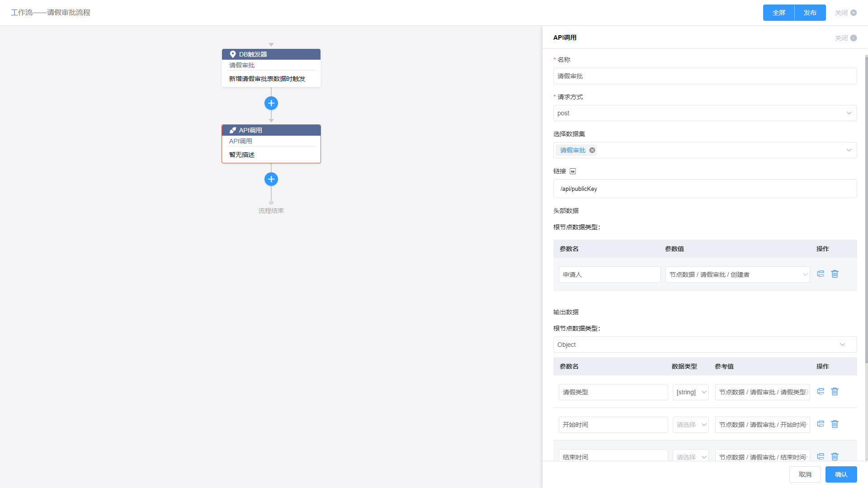The image size is (868, 488).
Task: Add a child row to 请假类型 output
Action: tap(821, 392)
